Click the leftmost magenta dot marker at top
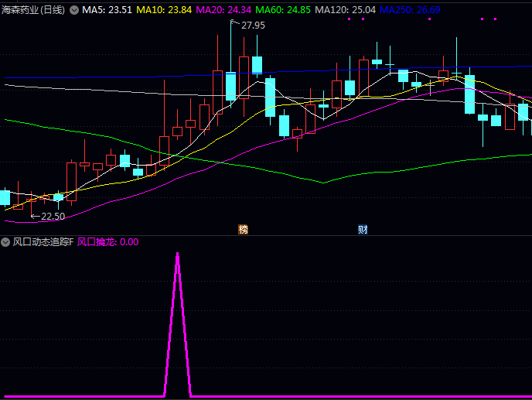The width and height of the screenshot is (532, 400). [349, 19]
